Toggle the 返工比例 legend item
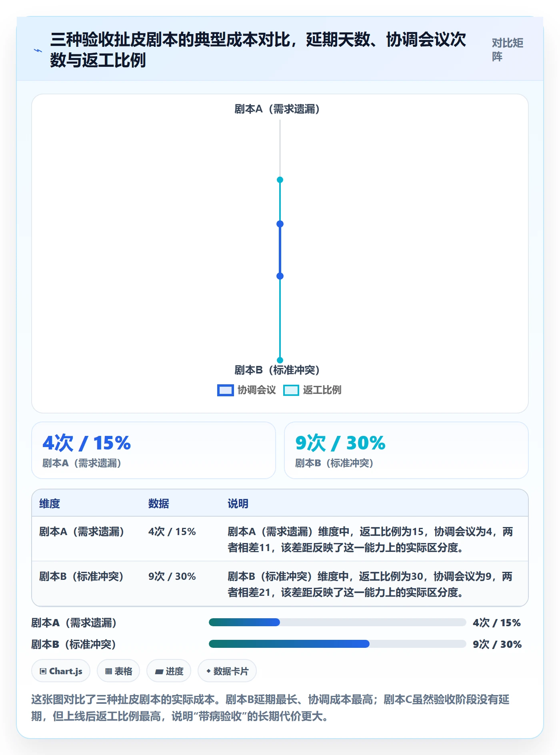560x755 pixels. pyautogui.click(x=312, y=390)
